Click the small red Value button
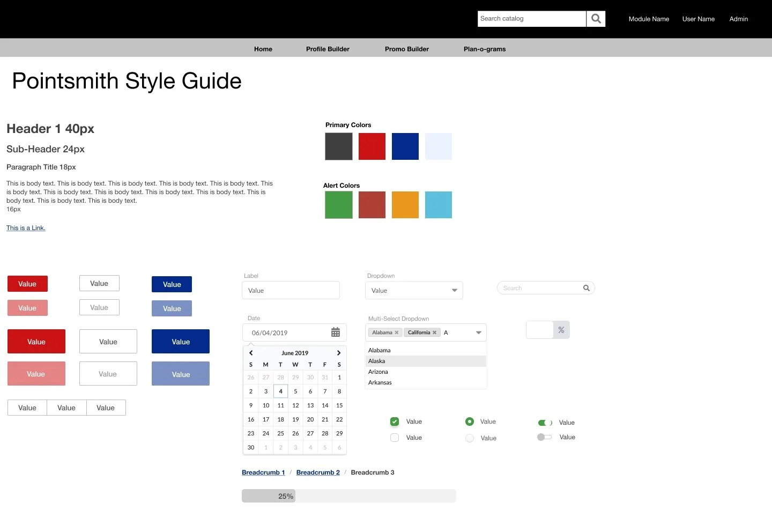The image size is (772, 532). tap(27, 284)
